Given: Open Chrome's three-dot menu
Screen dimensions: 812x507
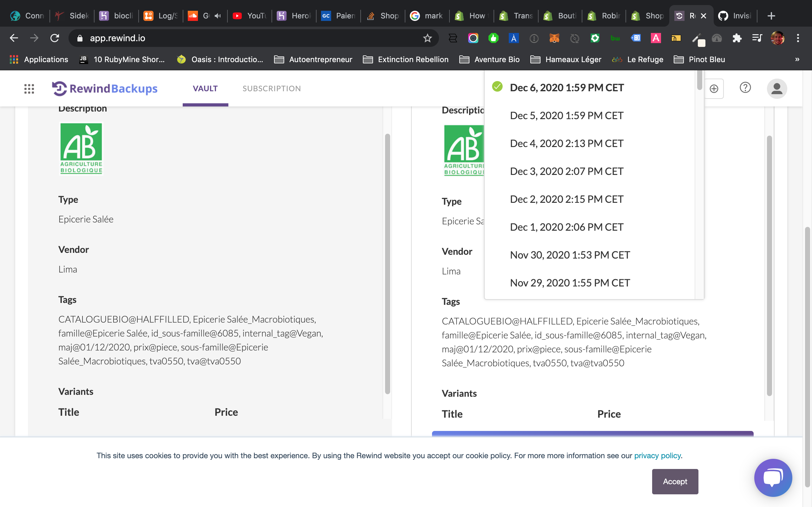Looking at the screenshot, I should (x=798, y=38).
